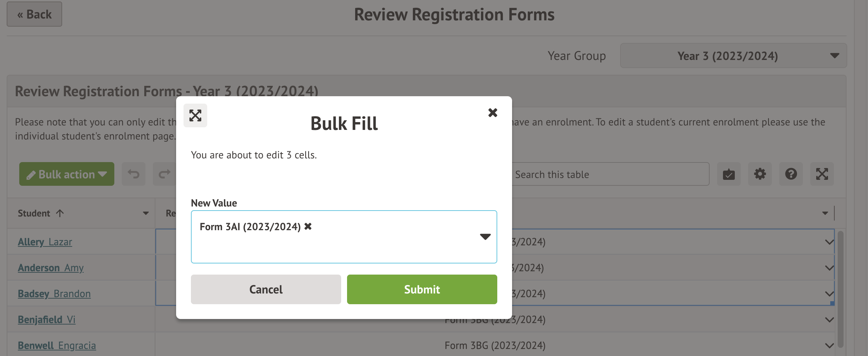Expand form dropdown in Benjafield Vi row

(829, 320)
